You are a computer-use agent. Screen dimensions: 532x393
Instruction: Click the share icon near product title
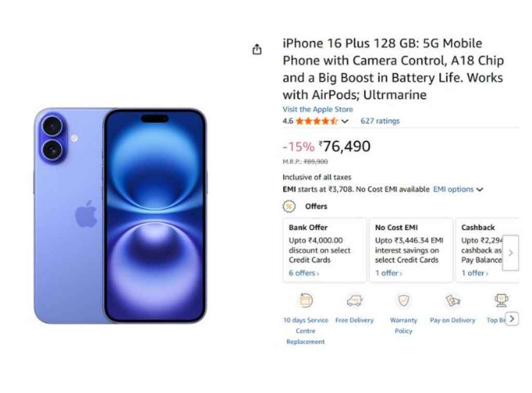pos(257,48)
